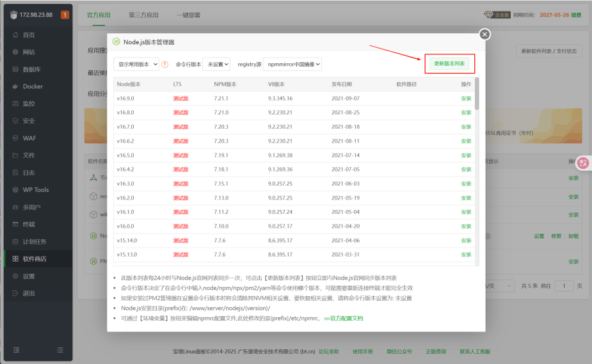This screenshot has width=592, height=364.
Task: Toggle the switch in background Node row
Action: click(488, 236)
